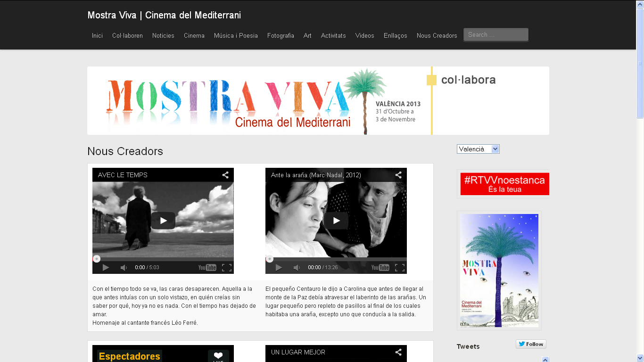The width and height of the screenshot is (644, 362).
Task: Open the col·labora banner link
Action: pyautogui.click(x=468, y=80)
